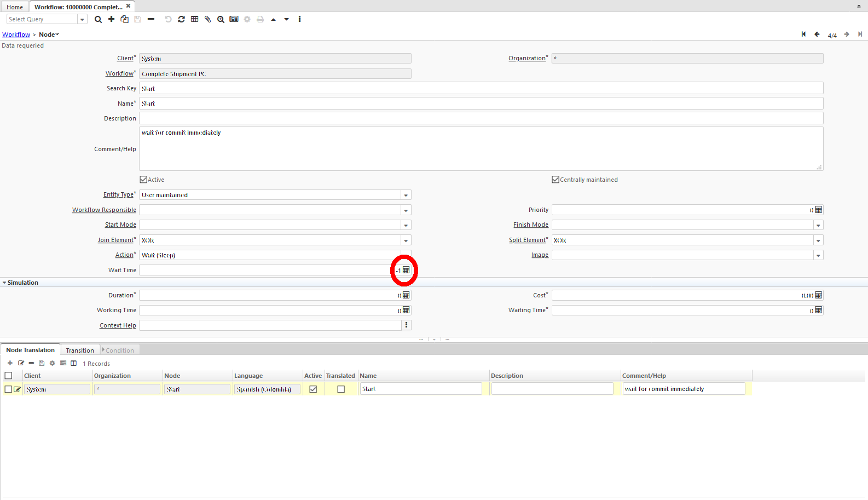The width and height of the screenshot is (868, 500).
Task: Open Duration calculator icon
Action: 406,295
